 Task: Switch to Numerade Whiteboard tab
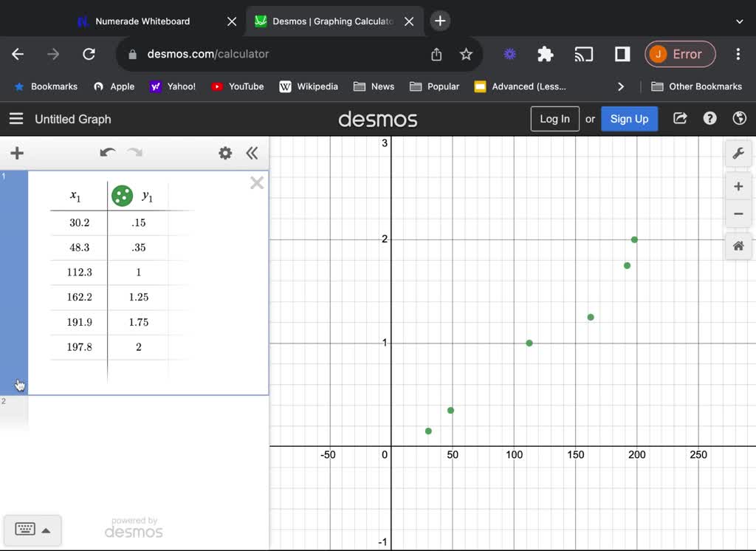tap(142, 21)
